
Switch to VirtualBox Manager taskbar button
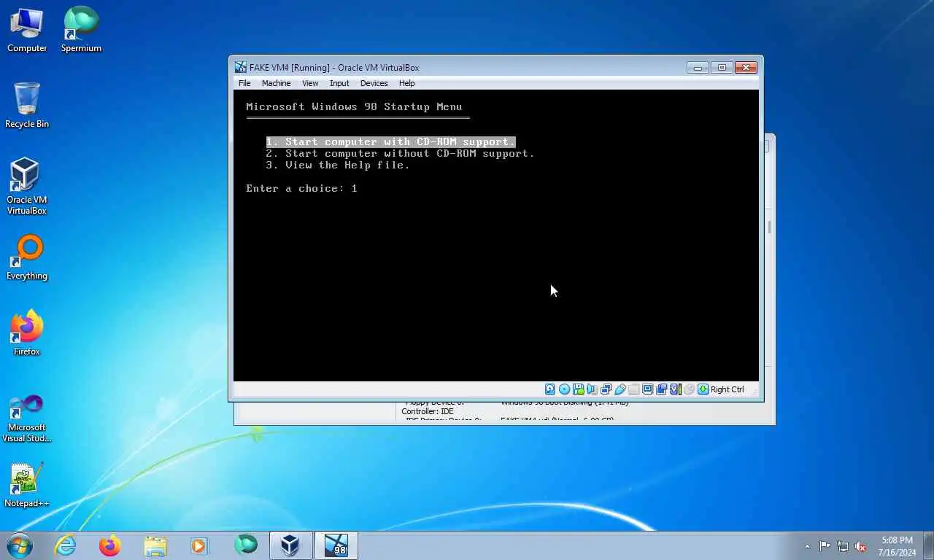tap(291, 545)
